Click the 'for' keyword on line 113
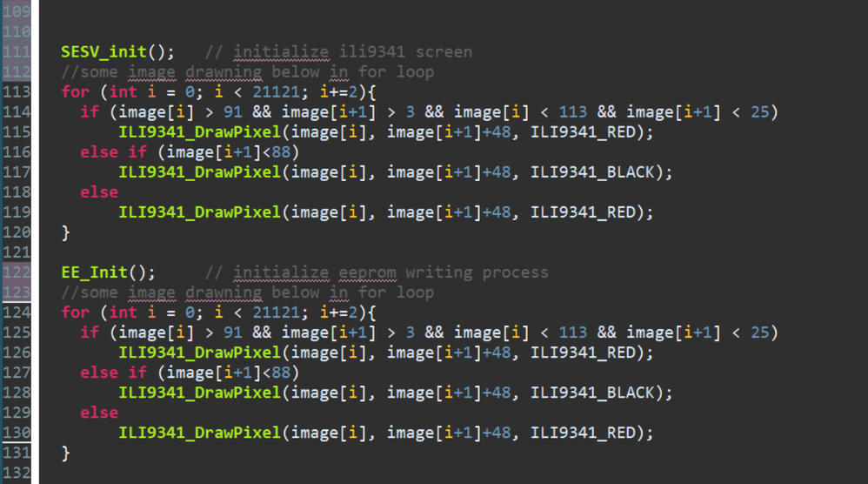 75,91
